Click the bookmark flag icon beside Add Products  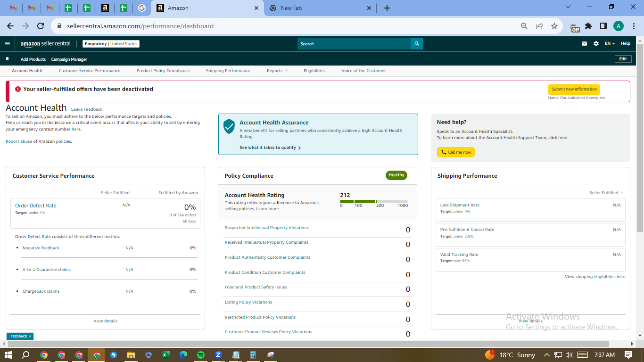7,59
